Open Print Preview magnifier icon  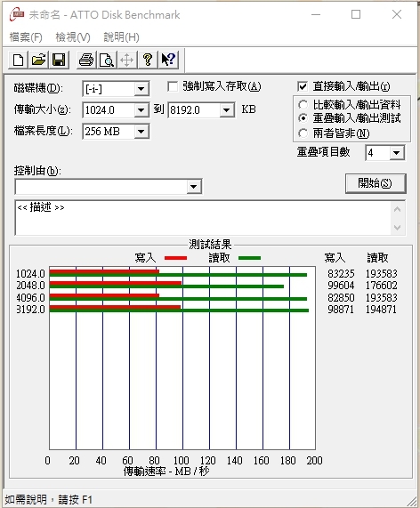(107, 60)
